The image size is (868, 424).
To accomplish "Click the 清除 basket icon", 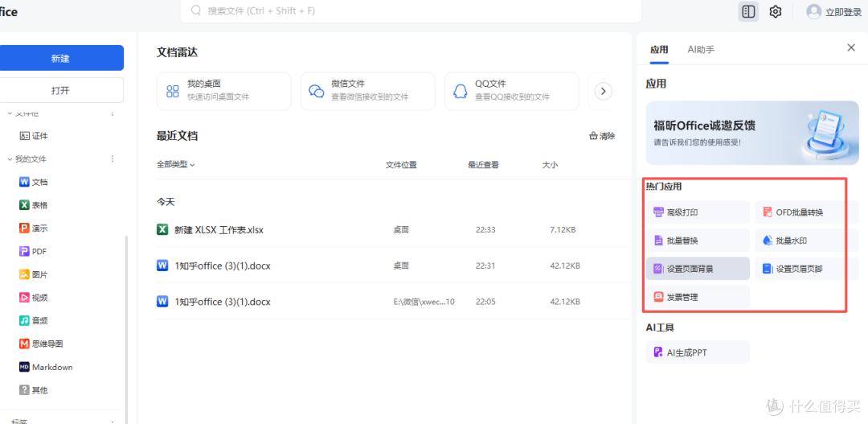I will tap(593, 136).
